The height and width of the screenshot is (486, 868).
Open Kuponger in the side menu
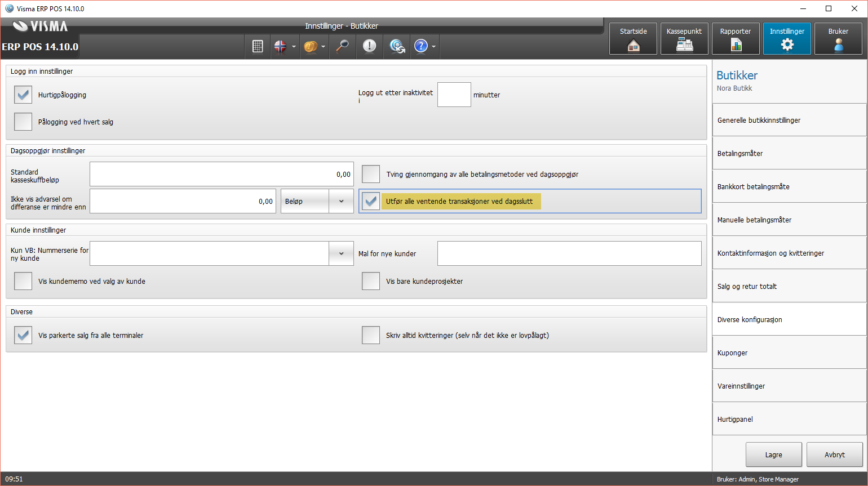click(x=789, y=353)
